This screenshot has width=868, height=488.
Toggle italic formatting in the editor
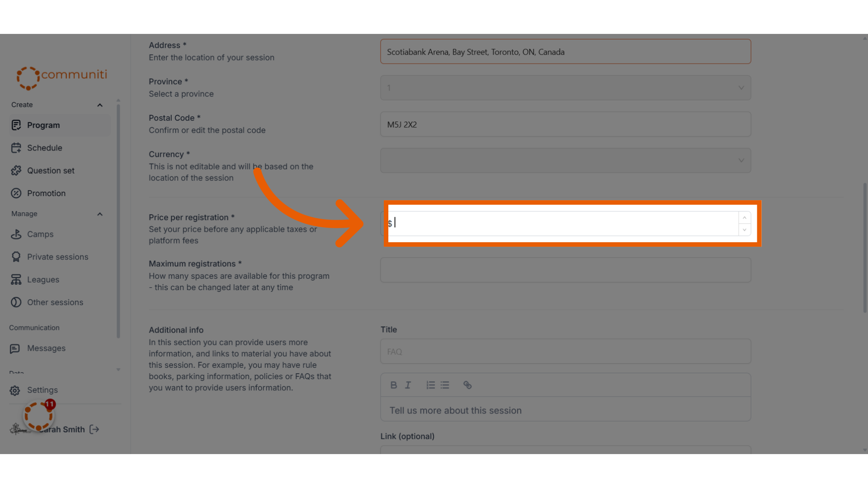point(408,385)
